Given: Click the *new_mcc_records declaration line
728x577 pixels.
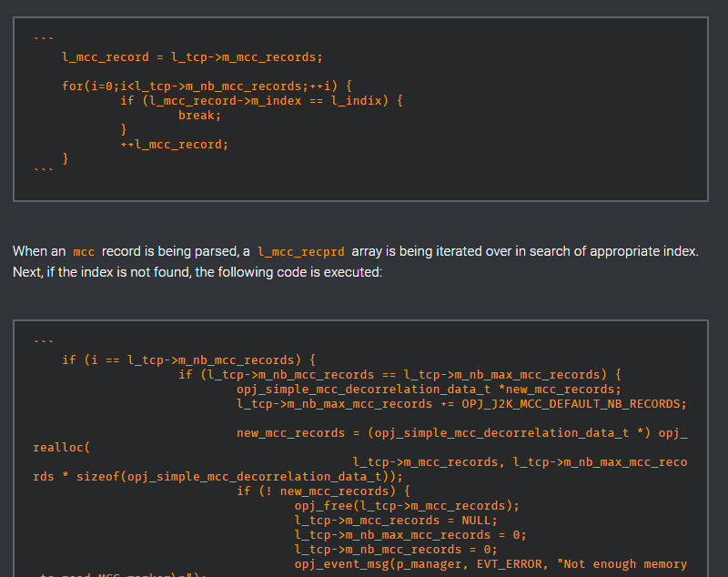Looking at the screenshot, I should click(429, 389).
